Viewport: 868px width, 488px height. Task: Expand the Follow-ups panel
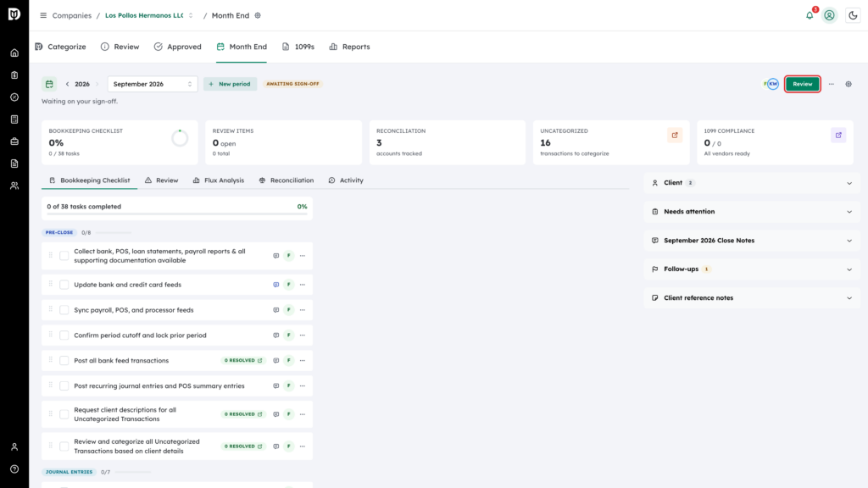[752, 269]
